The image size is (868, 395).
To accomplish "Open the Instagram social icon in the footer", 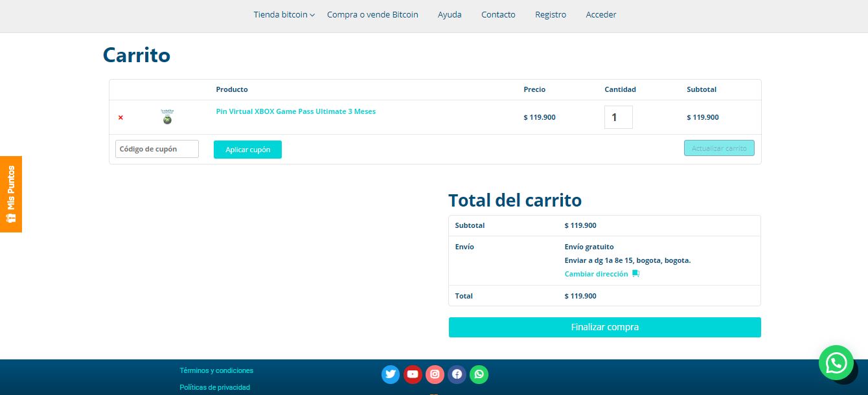I will point(435,374).
